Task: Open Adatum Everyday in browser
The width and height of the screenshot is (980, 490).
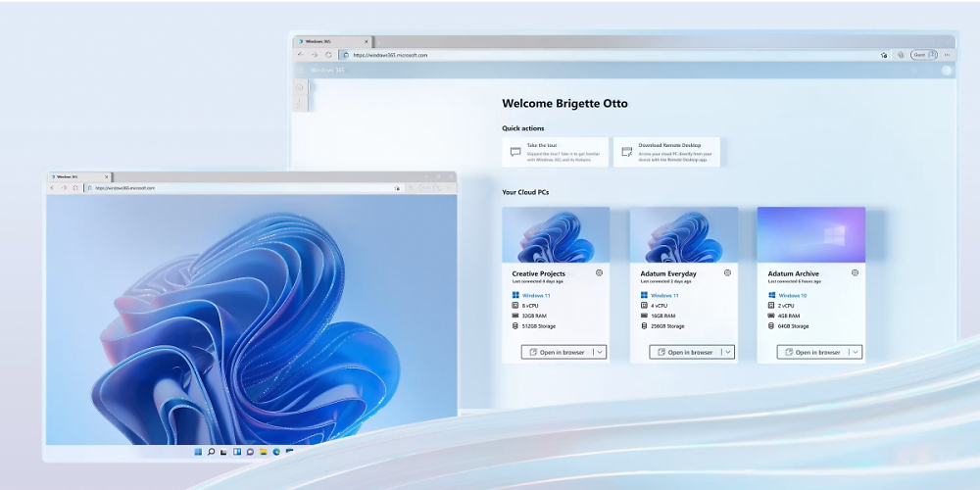Action: 685,353
